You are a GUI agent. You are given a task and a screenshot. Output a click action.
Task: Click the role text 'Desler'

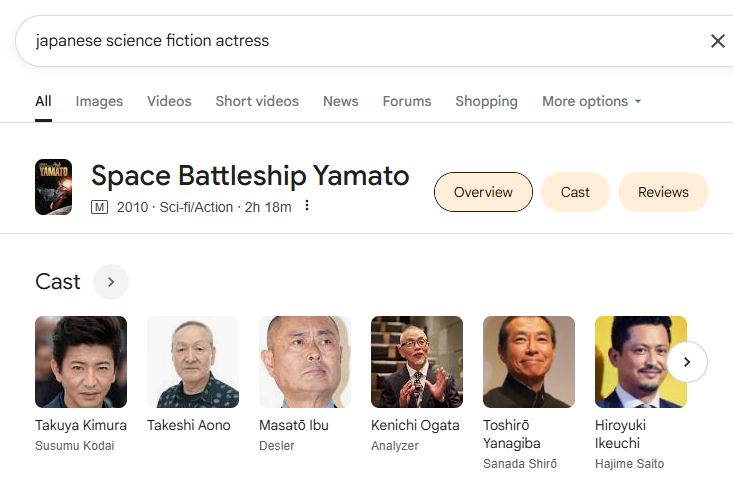click(277, 446)
